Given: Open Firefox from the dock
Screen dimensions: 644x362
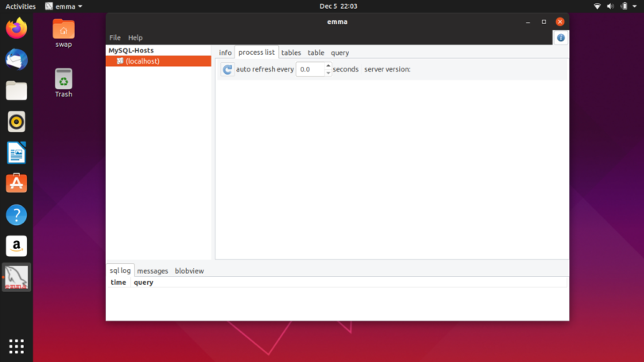Looking at the screenshot, I should [17, 29].
